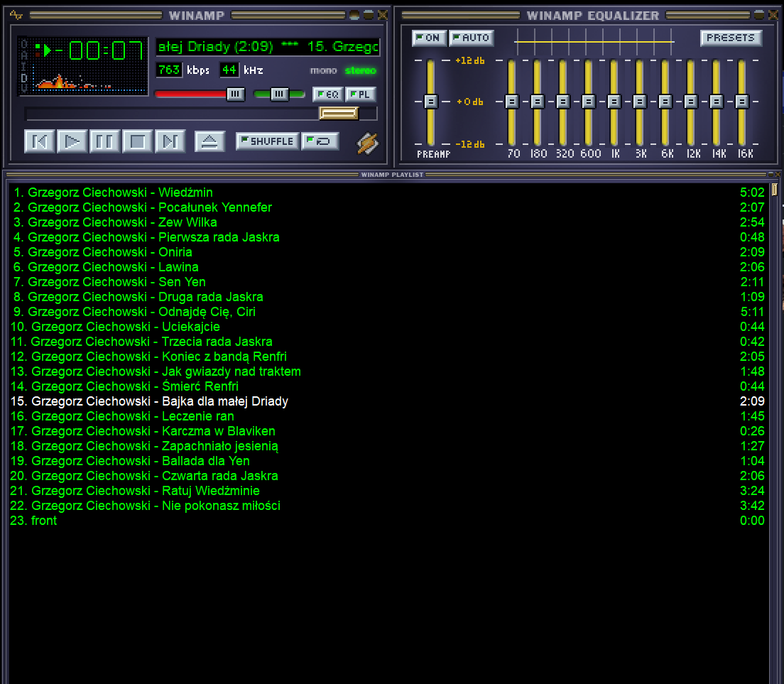Open the Winamp main menu icon in title bar
Image resolution: width=784 pixels, height=684 pixels.
tap(16, 15)
